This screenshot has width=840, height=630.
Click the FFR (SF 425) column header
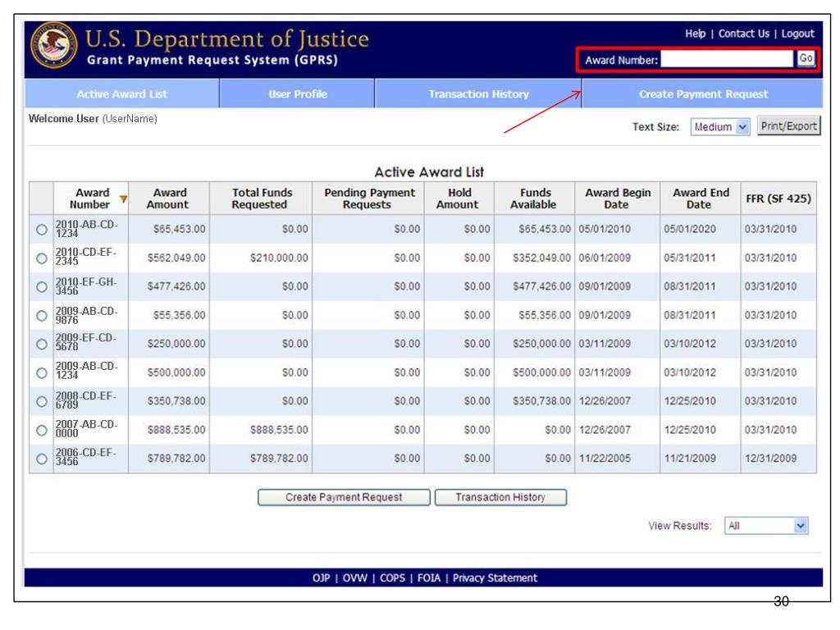[778, 199]
